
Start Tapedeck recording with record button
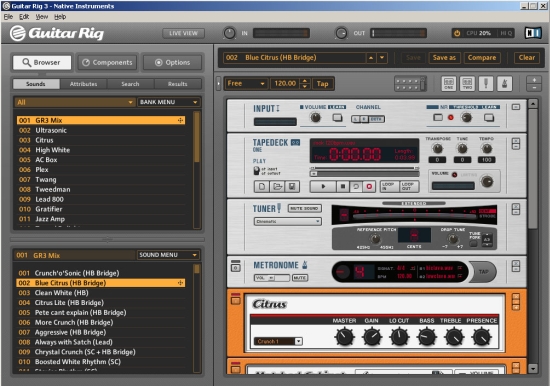click(x=369, y=187)
